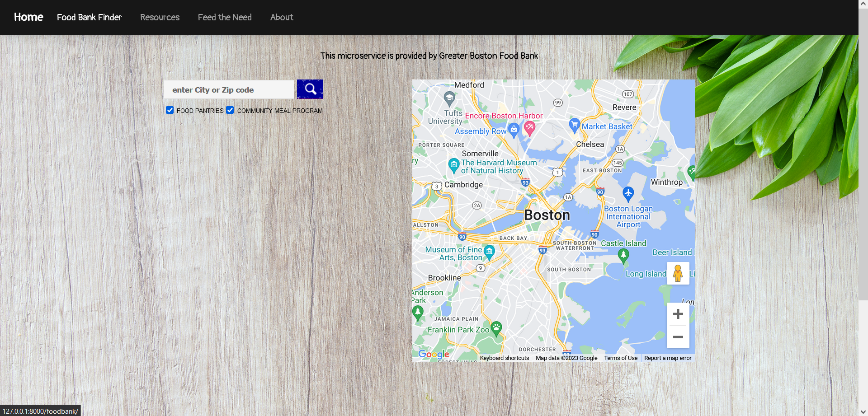Click the Brookline label on the map
868x416 pixels.
[x=444, y=278]
